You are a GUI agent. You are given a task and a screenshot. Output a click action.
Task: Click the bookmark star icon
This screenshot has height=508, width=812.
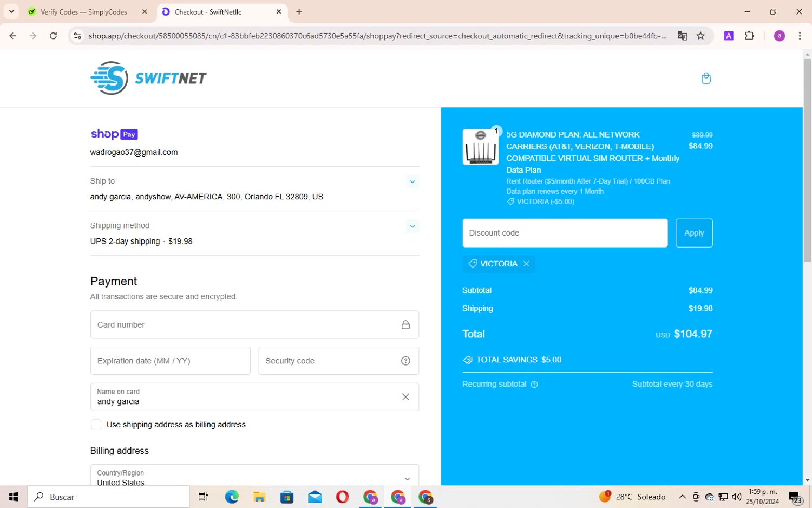[x=700, y=36]
